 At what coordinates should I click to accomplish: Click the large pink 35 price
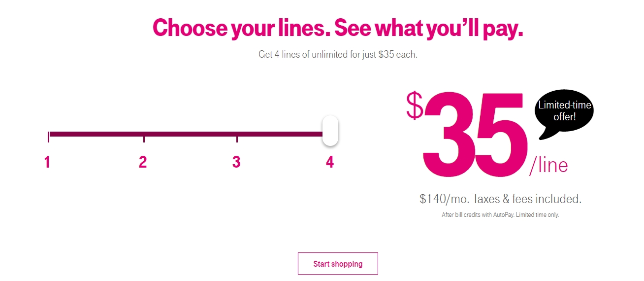pyautogui.click(x=476, y=134)
